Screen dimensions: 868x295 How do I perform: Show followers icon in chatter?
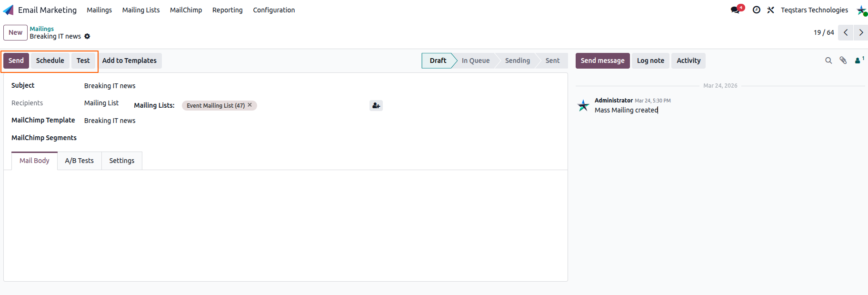point(859,60)
